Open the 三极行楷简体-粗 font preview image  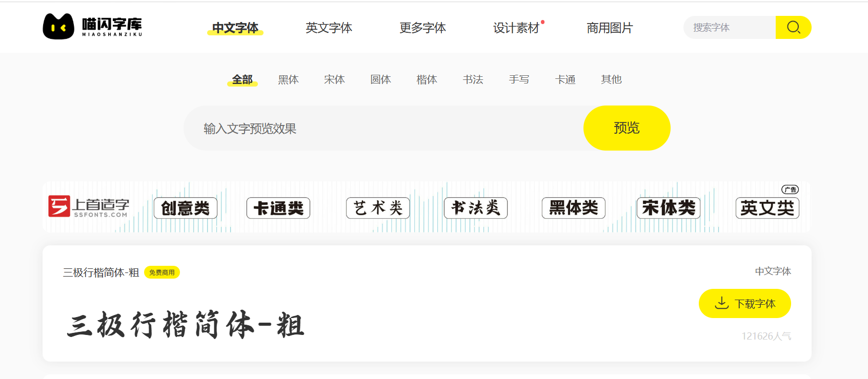(186, 325)
